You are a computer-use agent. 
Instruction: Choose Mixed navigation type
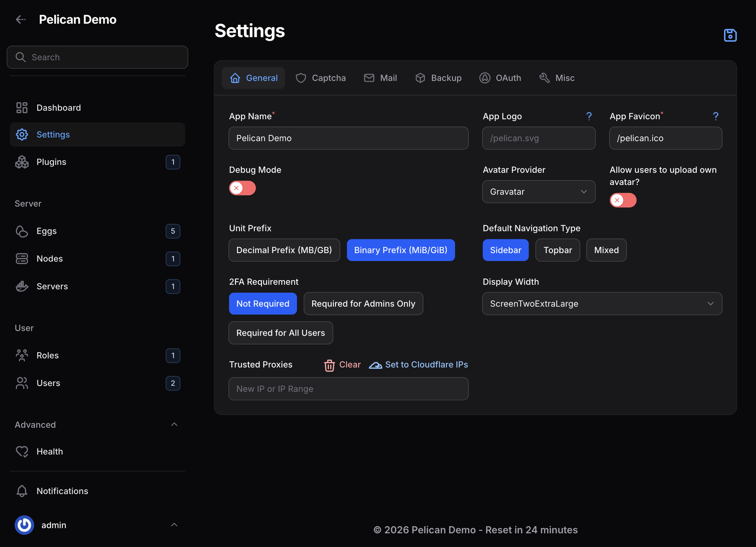click(x=606, y=250)
